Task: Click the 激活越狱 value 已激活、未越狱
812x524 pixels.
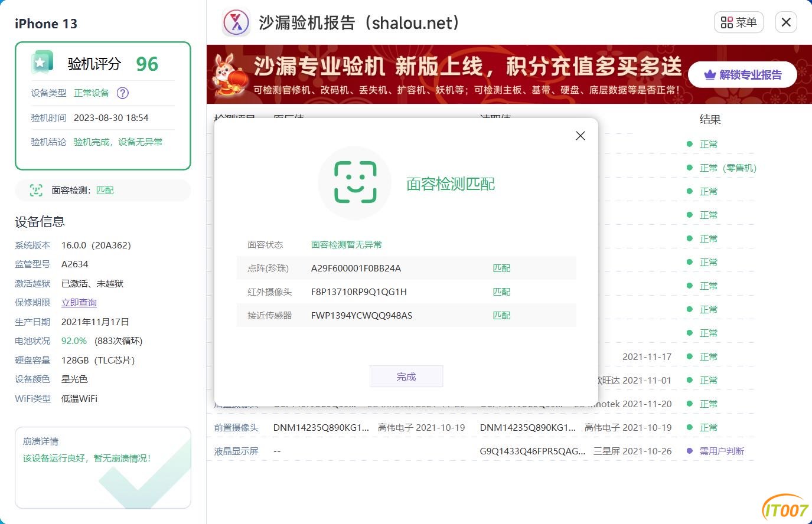Action: 92,284
